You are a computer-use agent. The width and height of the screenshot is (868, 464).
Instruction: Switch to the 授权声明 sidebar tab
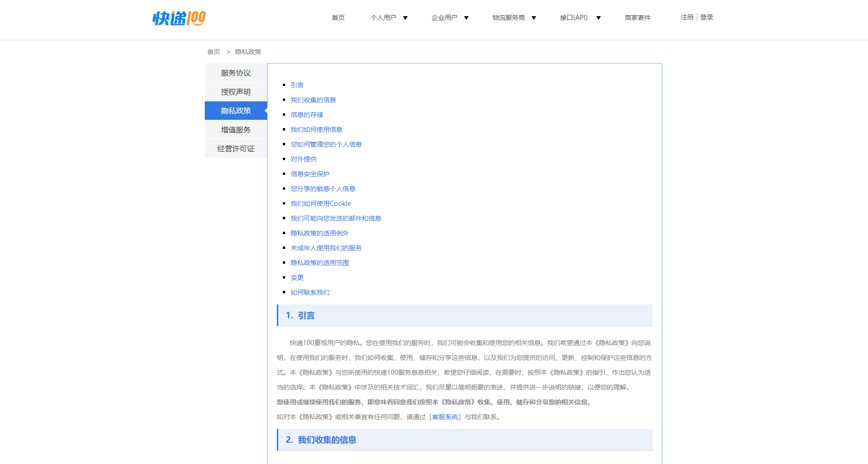click(235, 92)
